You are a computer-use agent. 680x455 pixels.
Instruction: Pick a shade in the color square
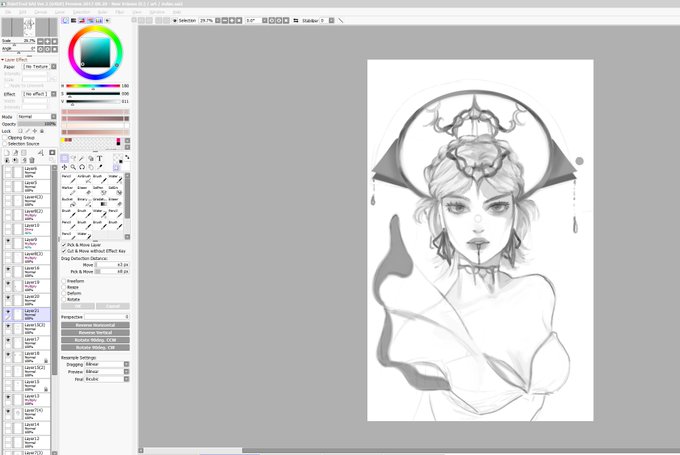pyautogui.click(x=95, y=52)
